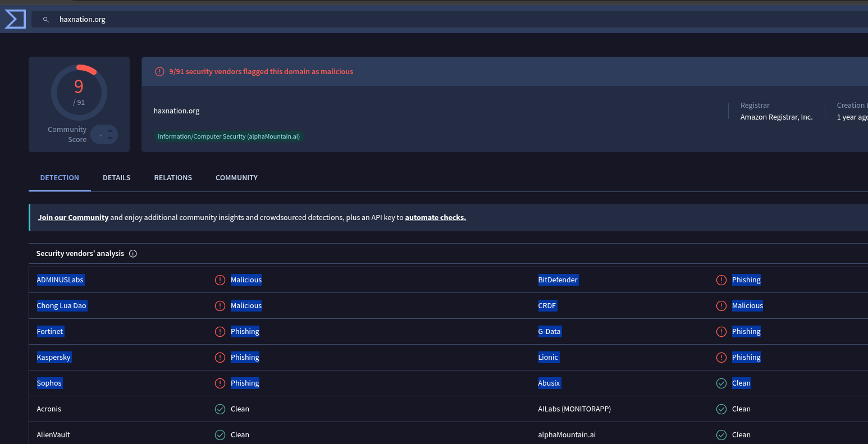Image resolution: width=868 pixels, height=444 pixels.
Task: Click the ADMINUSLabs vendor name
Action: (60, 280)
